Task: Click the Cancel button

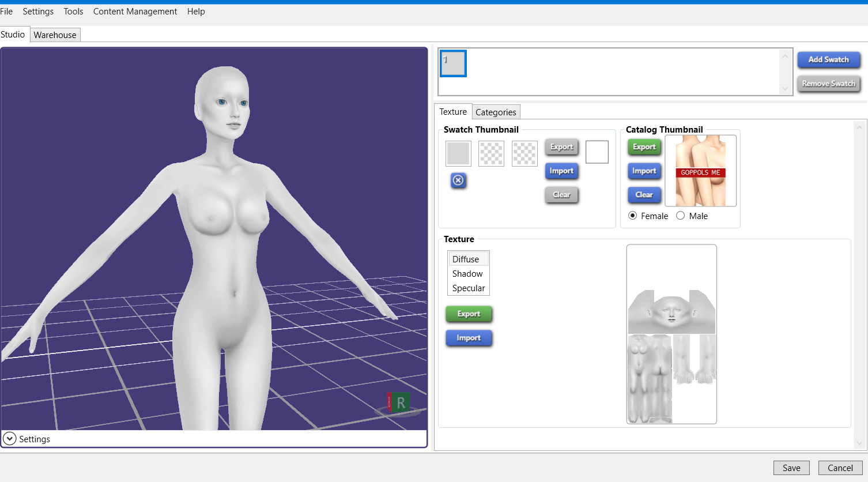Action: click(840, 468)
